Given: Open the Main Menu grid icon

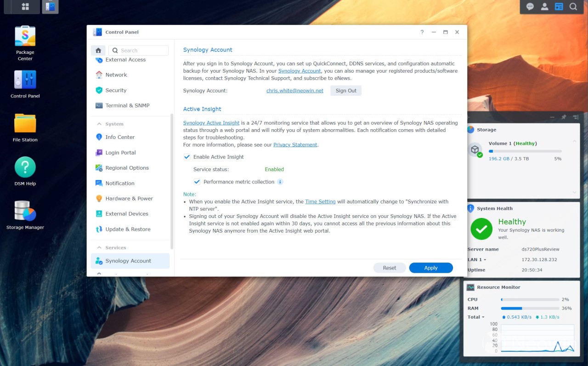Looking at the screenshot, I should tap(25, 7).
